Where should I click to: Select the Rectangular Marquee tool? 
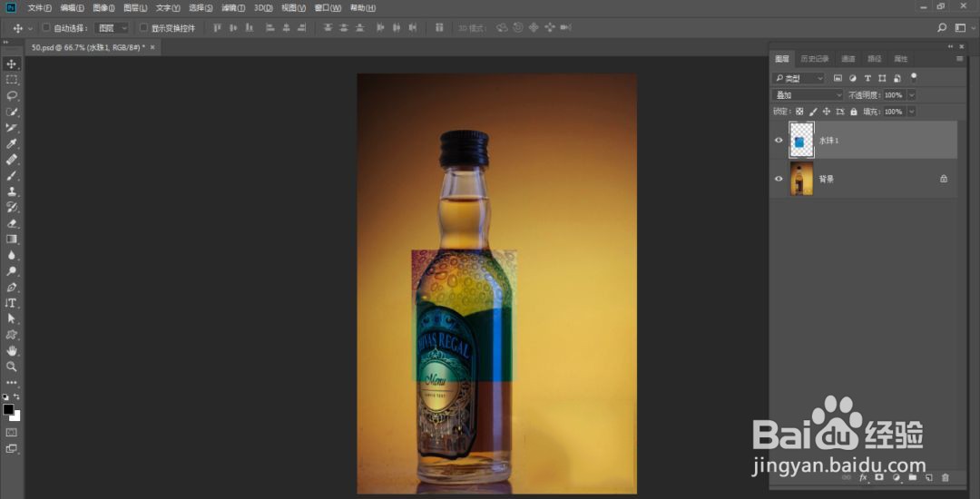11,80
